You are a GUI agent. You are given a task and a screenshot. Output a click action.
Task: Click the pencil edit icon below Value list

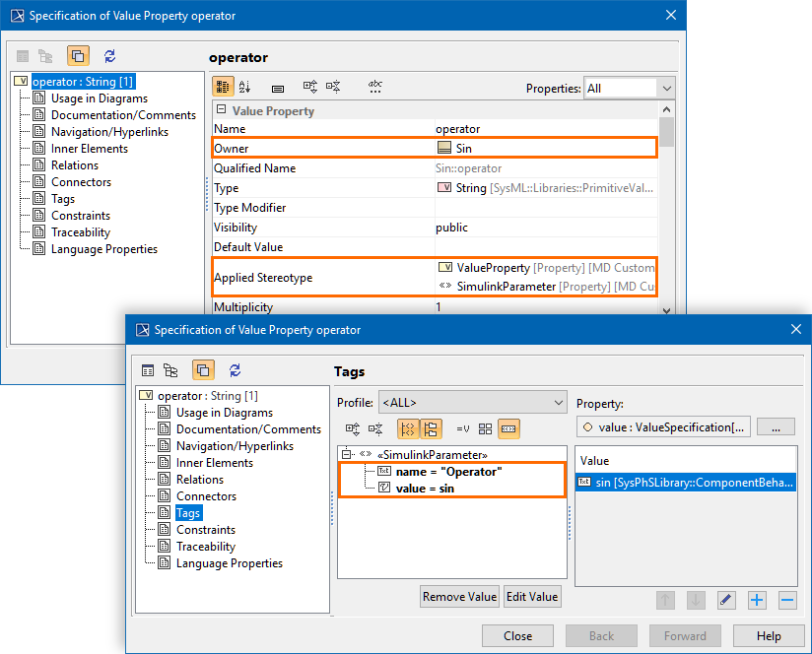[726, 600]
